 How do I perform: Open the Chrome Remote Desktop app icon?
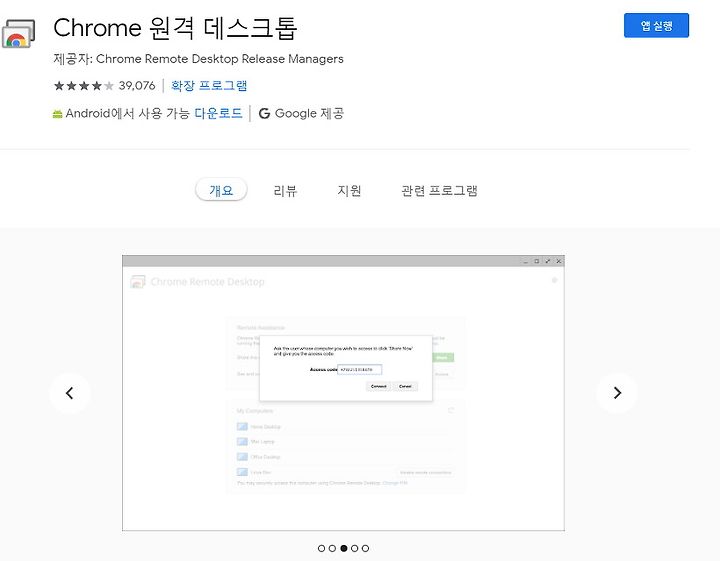pyautogui.click(x=18, y=34)
